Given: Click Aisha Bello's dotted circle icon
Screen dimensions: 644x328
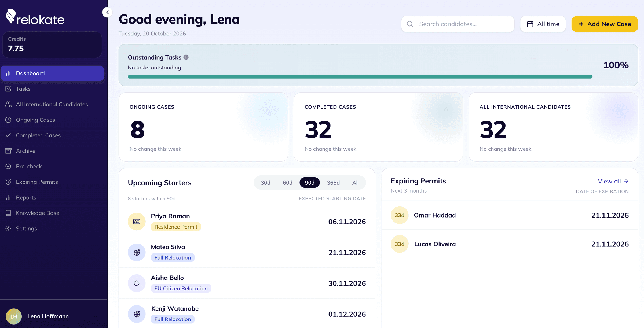Looking at the screenshot, I should click(x=137, y=283).
